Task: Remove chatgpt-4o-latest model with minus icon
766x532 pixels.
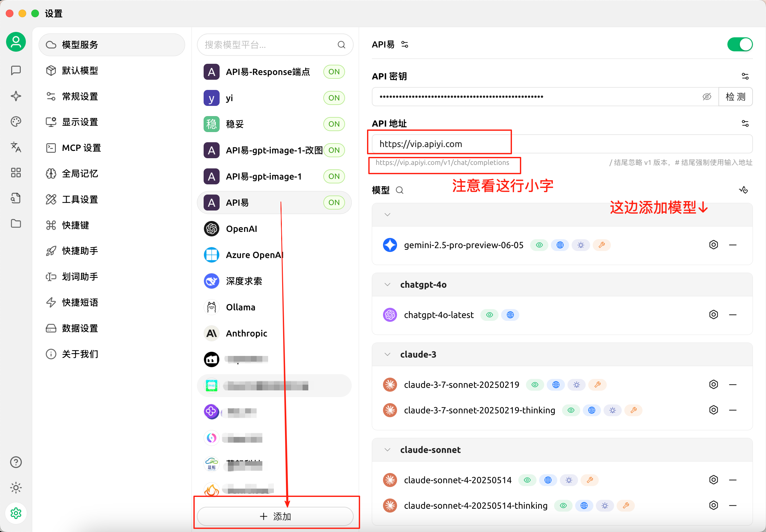Action: pos(733,315)
